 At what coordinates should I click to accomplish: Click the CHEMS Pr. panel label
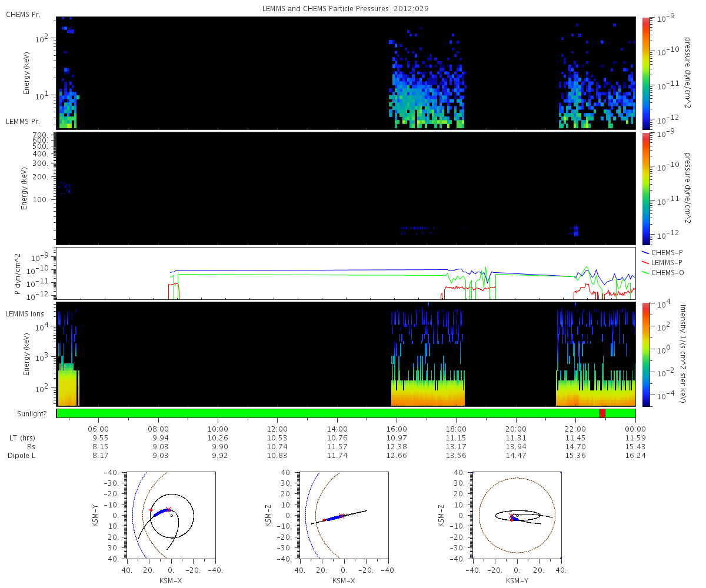pyautogui.click(x=23, y=14)
